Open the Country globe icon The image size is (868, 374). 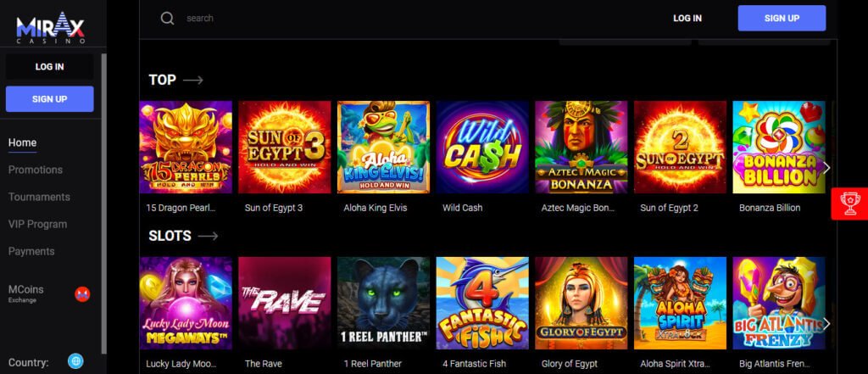[75, 362]
